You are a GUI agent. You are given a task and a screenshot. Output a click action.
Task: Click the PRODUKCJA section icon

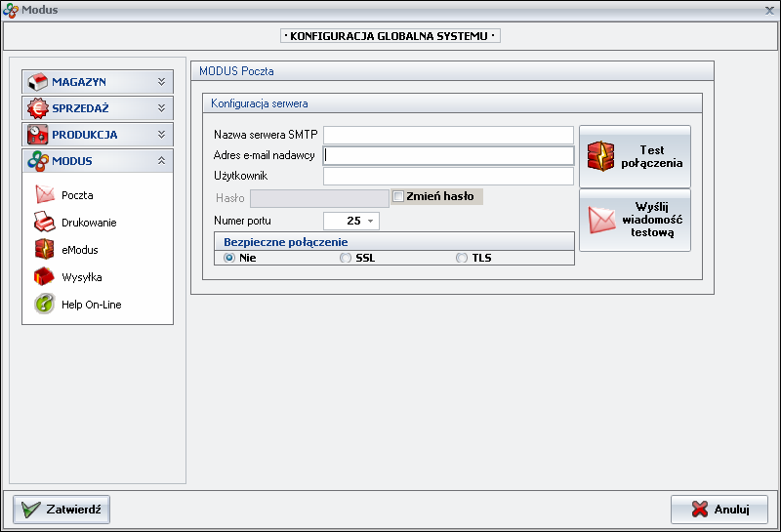(x=37, y=135)
